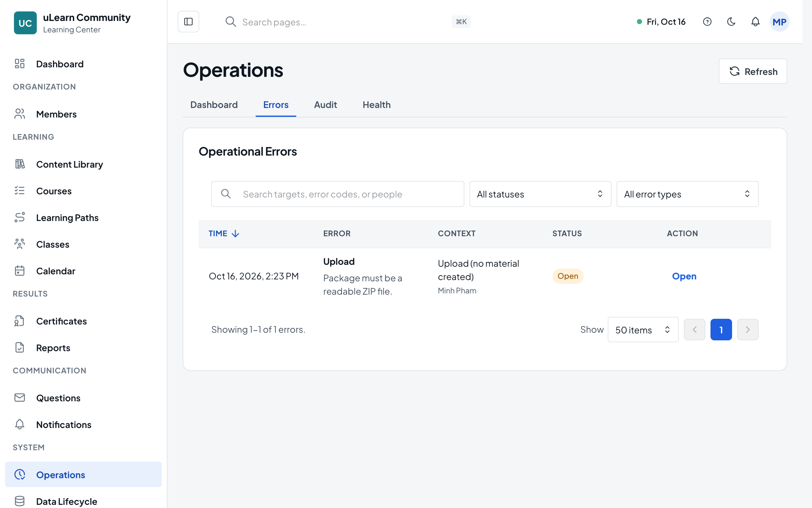Open Notifications in the sidebar
The width and height of the screenshot is (812, 508).
click(83, 425)
